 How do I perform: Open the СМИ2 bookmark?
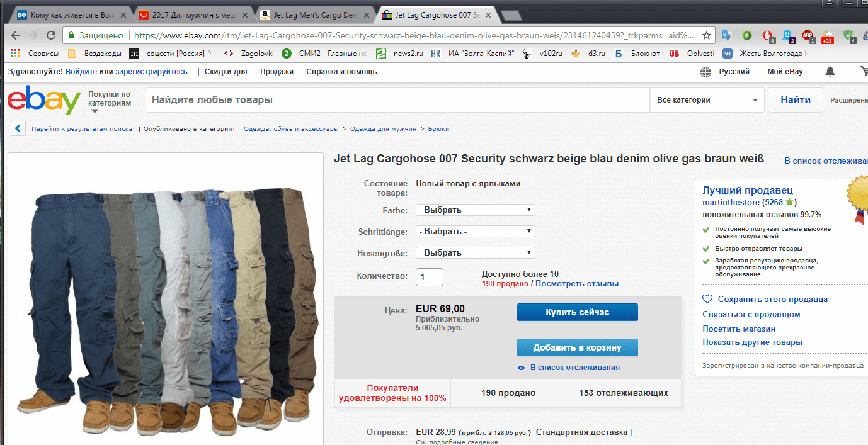(x=324, y=54)
